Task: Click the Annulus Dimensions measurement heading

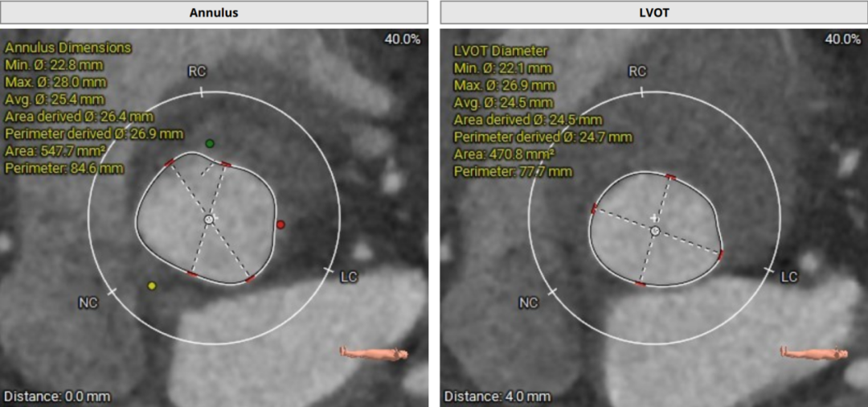Action: tap(68, 47)
